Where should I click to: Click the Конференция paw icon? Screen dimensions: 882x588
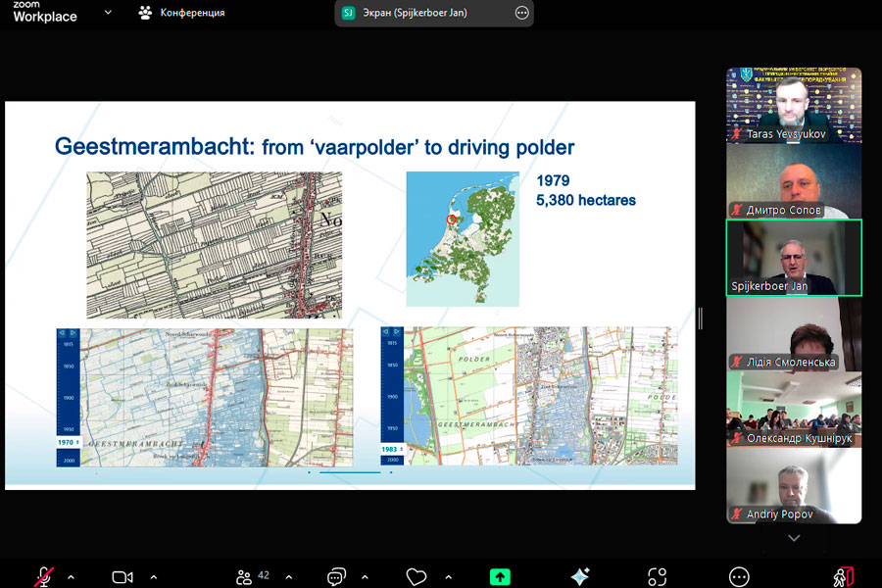pos(145,13)
